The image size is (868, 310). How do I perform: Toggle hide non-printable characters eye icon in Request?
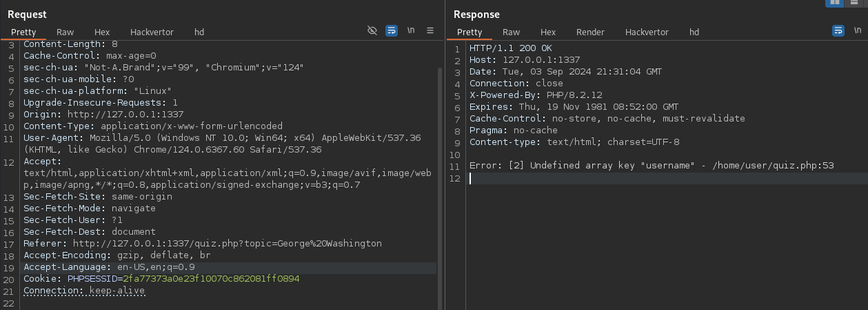pos(372,30)
